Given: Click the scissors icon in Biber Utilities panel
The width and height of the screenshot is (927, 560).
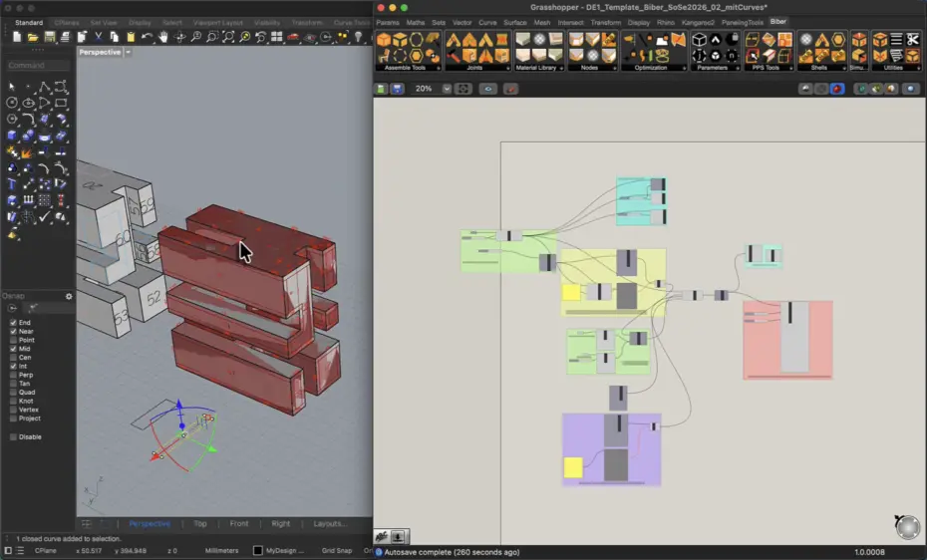Looking at the screenshot, I should pyautogui.click(x=913, y=40).
